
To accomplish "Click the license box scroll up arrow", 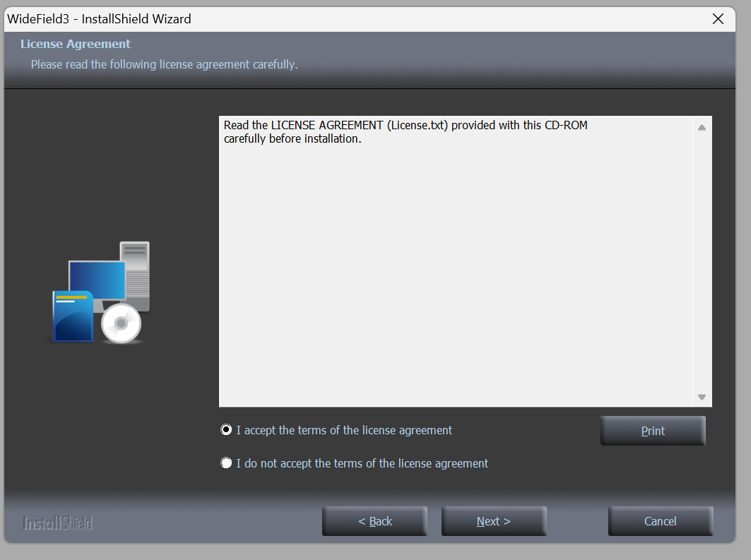I will 702,127.
